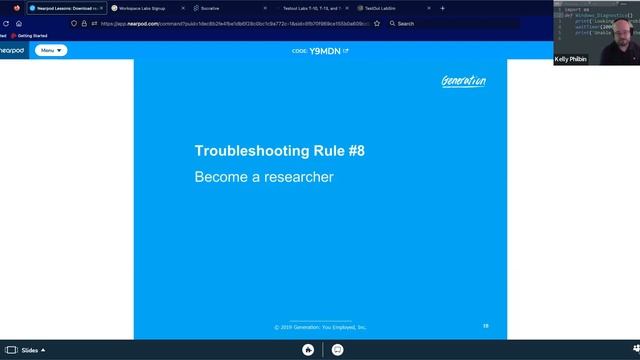Open the Nearpod Menu dropdown
This screenshot has height=360, width=640.
coord(51,50)
